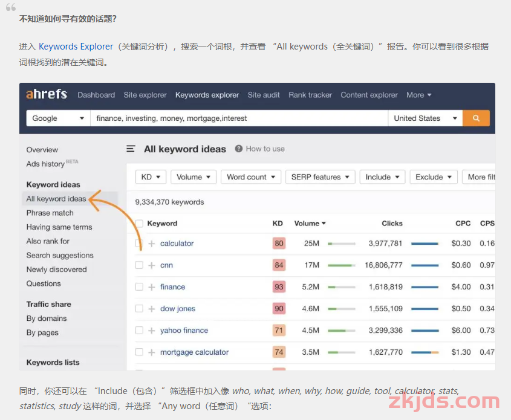511x420 pixels.
Task: Open the finance keyword link
Action: (x=173, y=287)
